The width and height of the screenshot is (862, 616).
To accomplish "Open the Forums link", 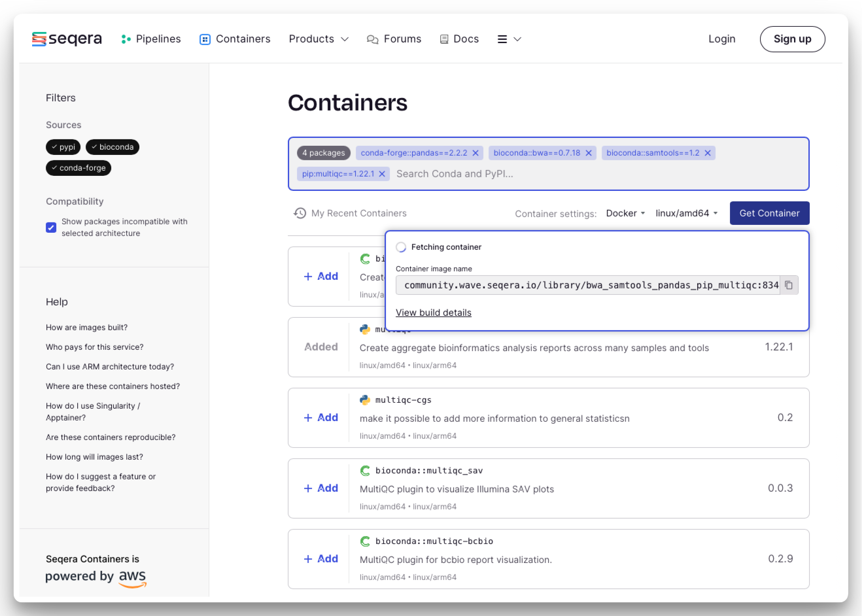I will point(394,39).
